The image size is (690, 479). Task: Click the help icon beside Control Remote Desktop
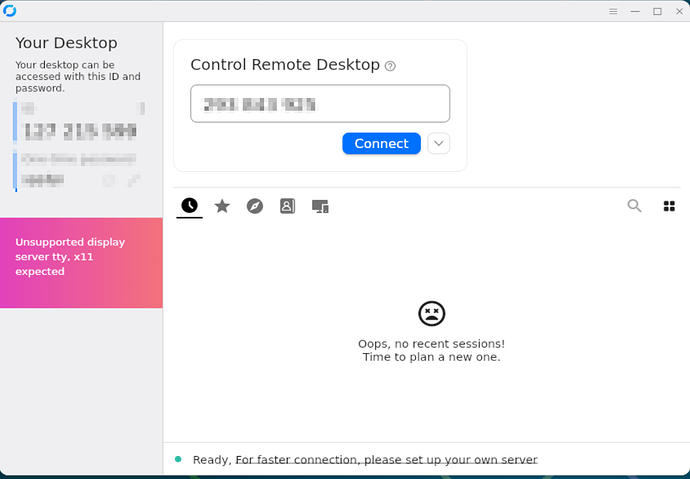(x=390, y=66)
